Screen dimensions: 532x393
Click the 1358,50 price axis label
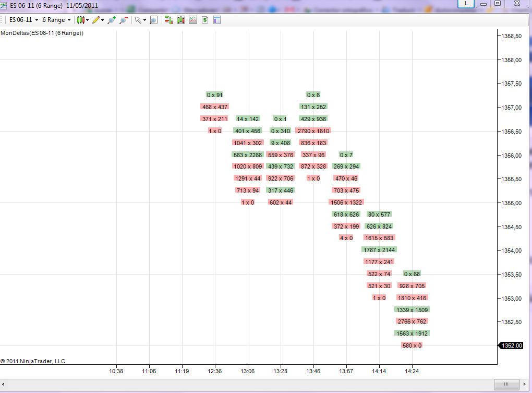(x=512, y=36)
